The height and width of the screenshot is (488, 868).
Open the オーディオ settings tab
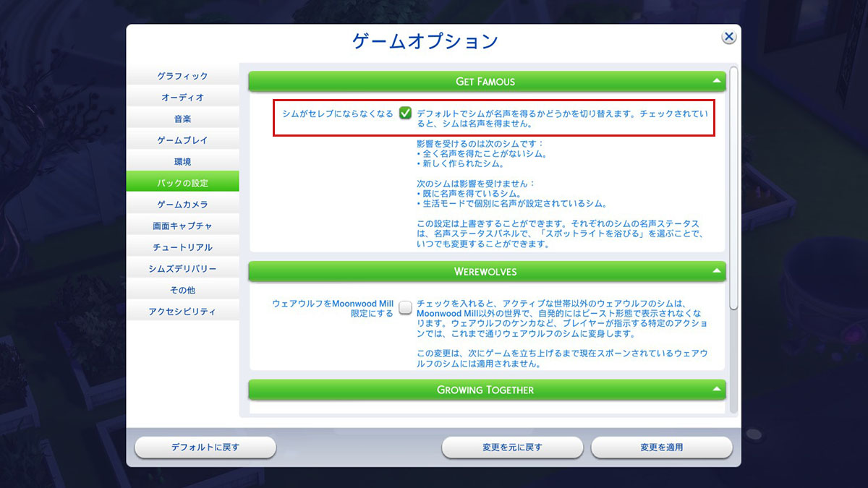pyautogui.click(x=182, y=98)
